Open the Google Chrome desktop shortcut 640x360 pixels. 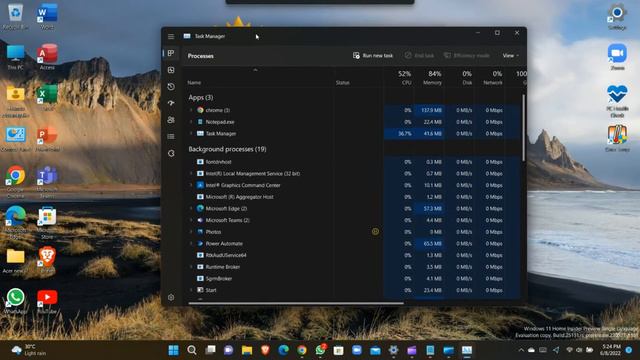click(16, 182)
